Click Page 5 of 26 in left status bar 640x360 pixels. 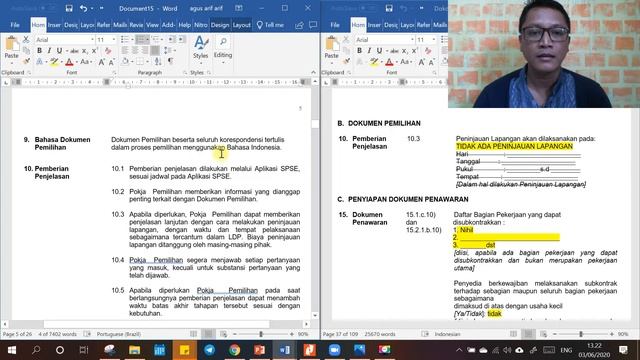tap(17, 334)
